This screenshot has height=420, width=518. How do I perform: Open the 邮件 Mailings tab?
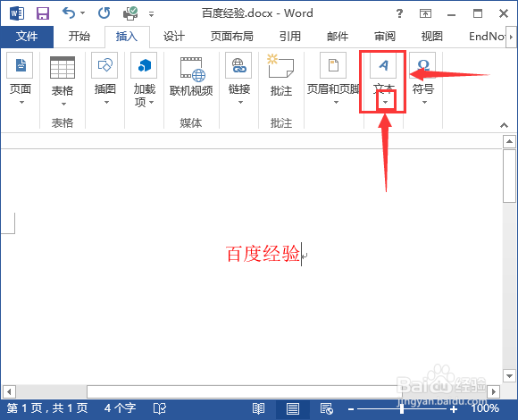pyautogui.click(x=338, y=37)
